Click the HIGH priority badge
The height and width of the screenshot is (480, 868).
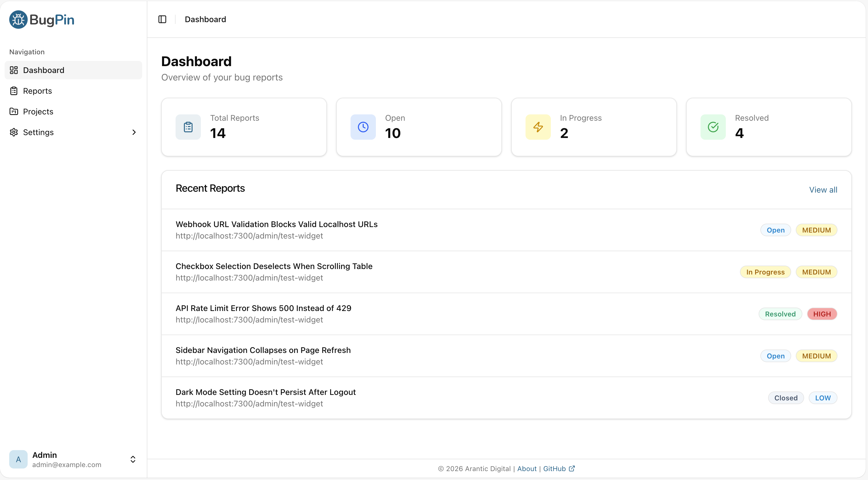pos(822,313)
